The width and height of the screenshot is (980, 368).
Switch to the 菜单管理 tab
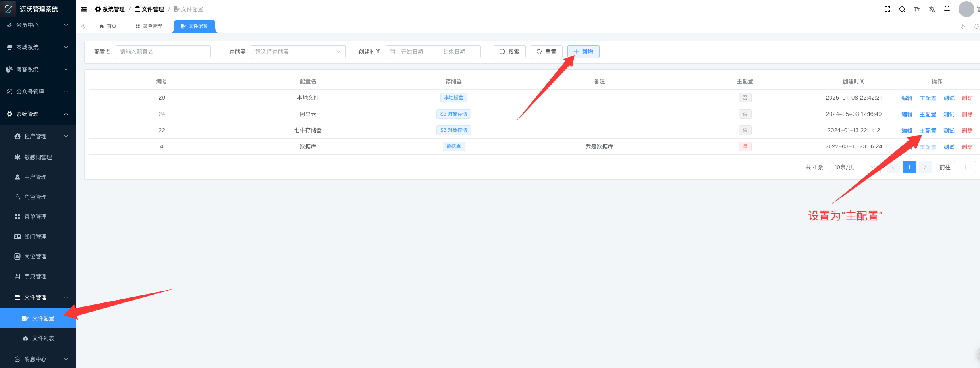149,26
